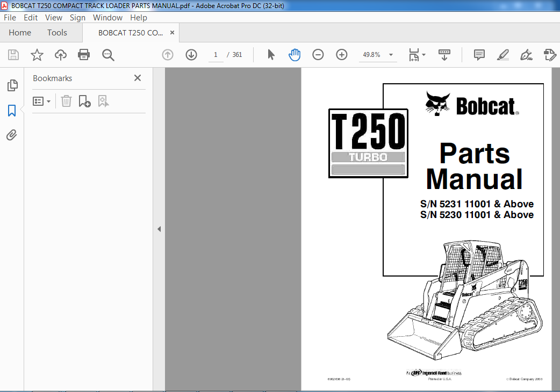This screenshot has width=560, height=392.
Task: Select the BOBCAT T250 CO... document tab
Action: (131, 33)
